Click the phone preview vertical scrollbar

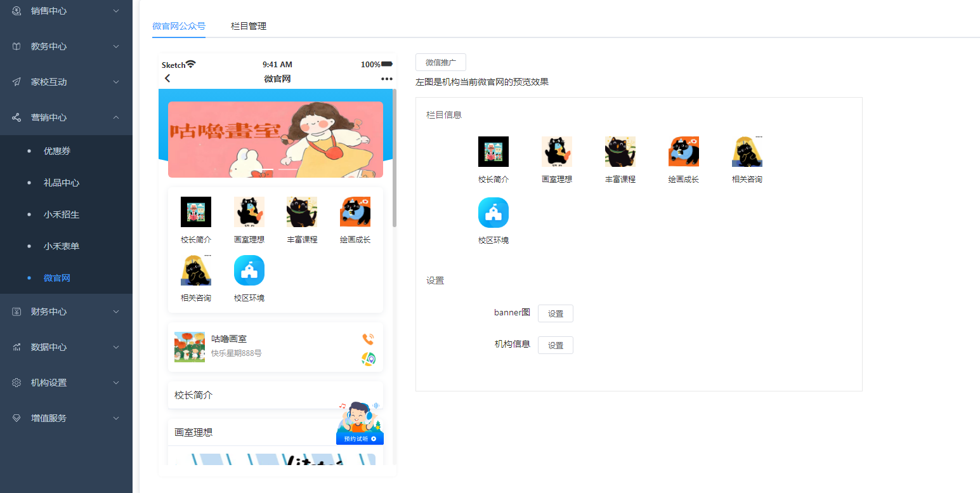tap(395, 158)
